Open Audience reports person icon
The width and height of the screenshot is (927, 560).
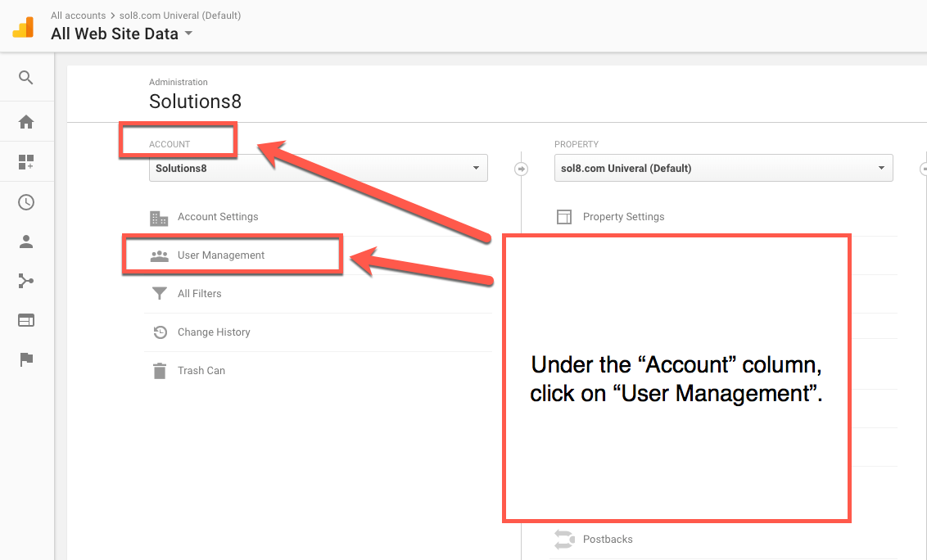tap(26, 242)
